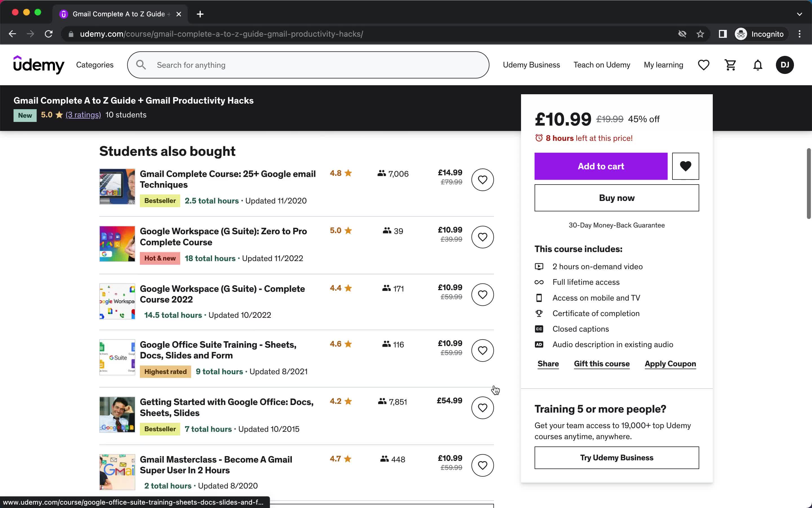812x508 pixels.
Task: Open Google Office Suite Training title
Action: point(218,350)
